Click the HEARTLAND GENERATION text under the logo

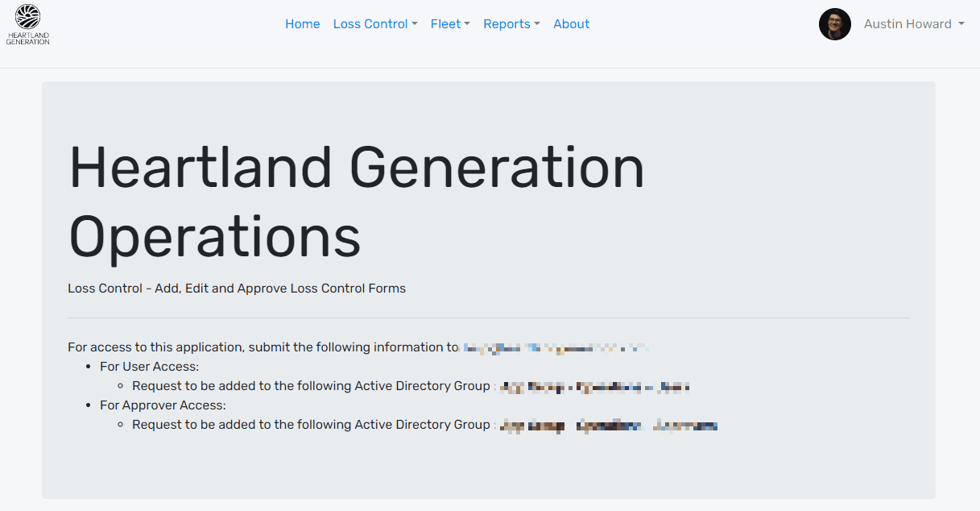[28, 38]
